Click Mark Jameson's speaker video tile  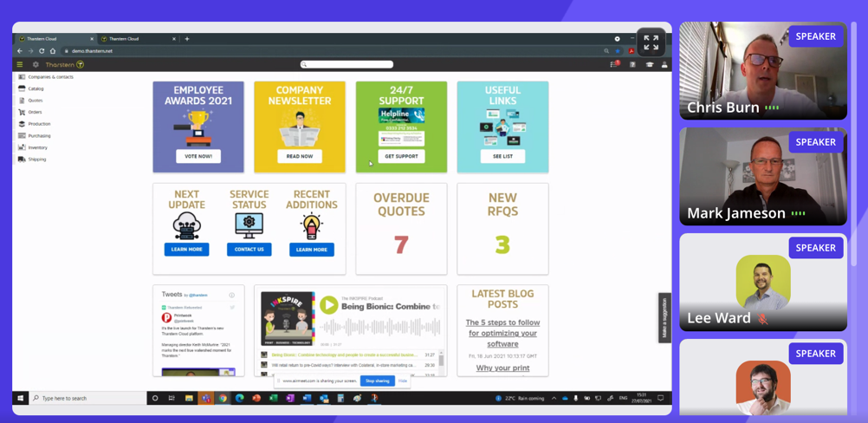763,177
